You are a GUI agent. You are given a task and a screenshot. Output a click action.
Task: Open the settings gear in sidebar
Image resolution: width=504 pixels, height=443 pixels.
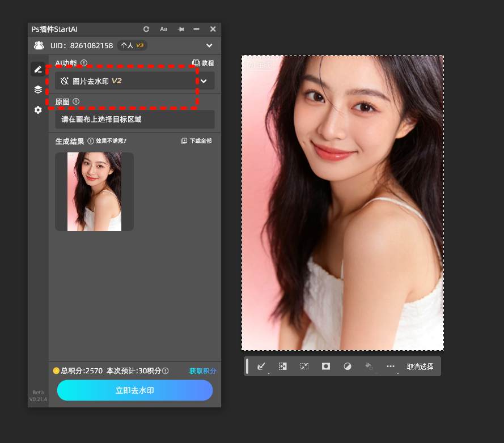click(x=38, y=110)
